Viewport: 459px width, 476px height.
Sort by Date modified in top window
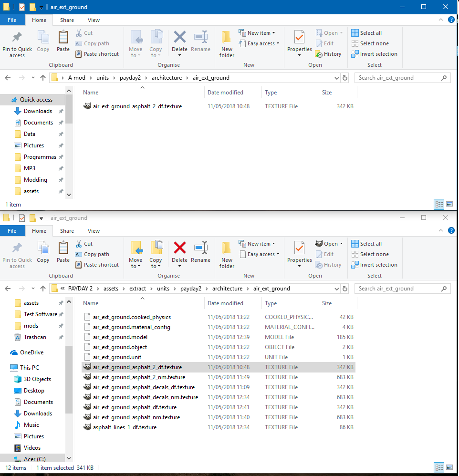tap(225, 92)
